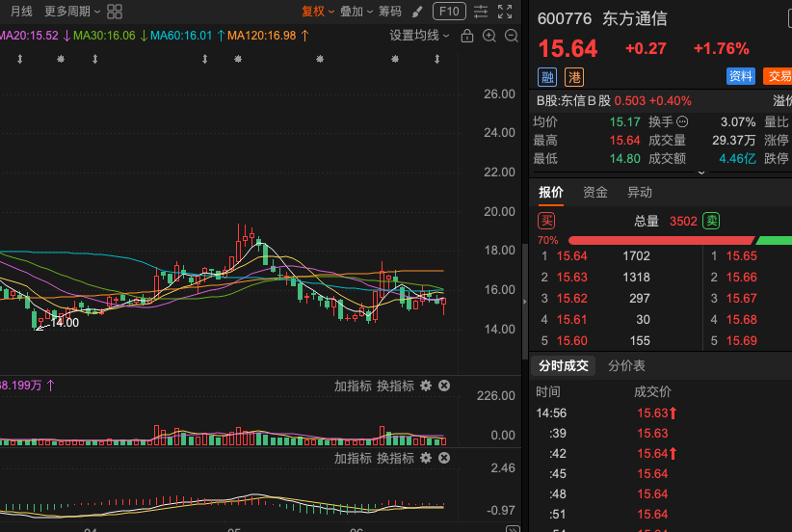Close the volume indicator panel

444,386
